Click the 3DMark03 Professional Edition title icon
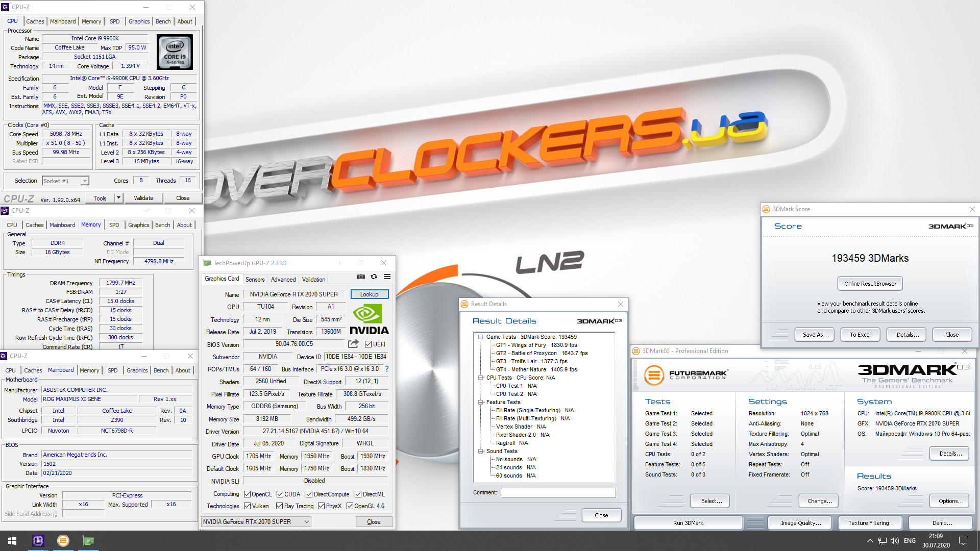980x551 pixels. [636, 351]
